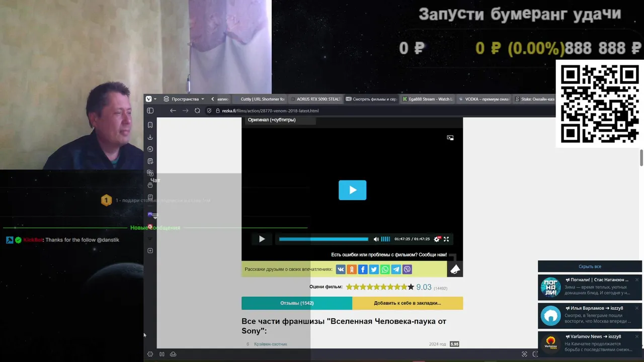Share the film on Odnoklassniki
Image resolution: width=644 pixels, height=362 pixels.
tap(352, 269)
